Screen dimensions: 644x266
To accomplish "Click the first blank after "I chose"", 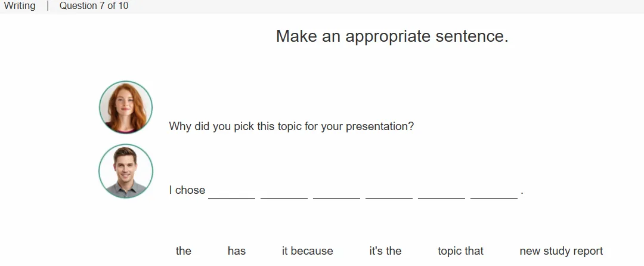I will point(231,191).
